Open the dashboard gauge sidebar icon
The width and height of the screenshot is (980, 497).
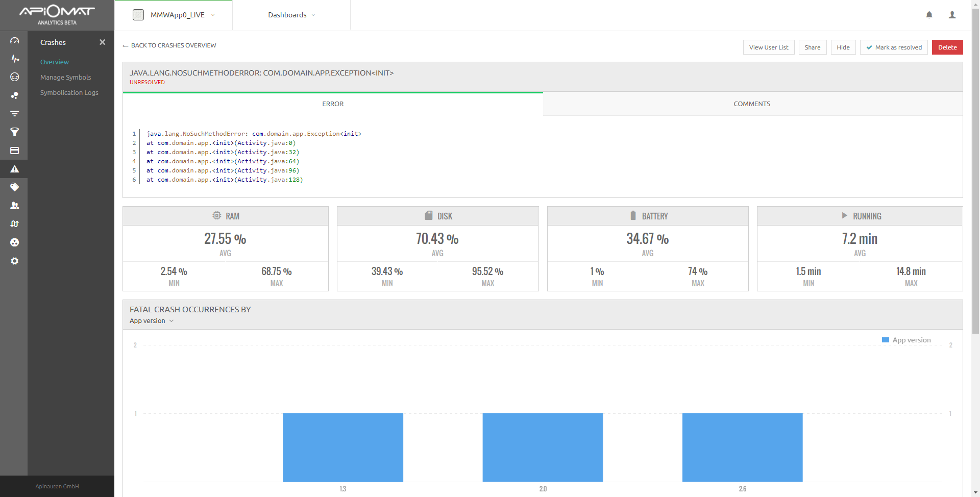pyautogui.click(x=14, y=40)
